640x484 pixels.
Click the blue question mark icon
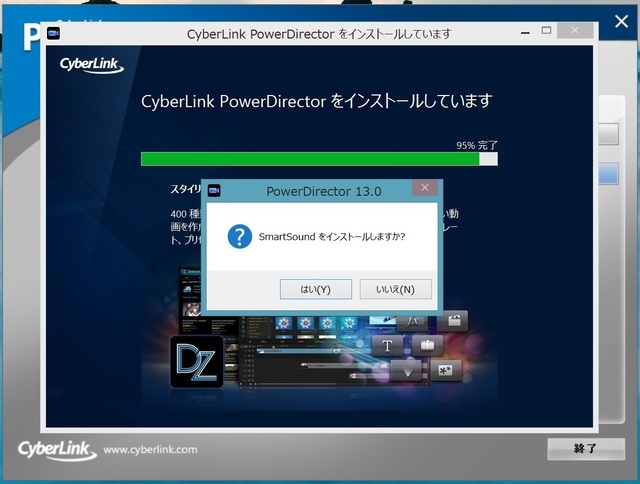(240, 236)
